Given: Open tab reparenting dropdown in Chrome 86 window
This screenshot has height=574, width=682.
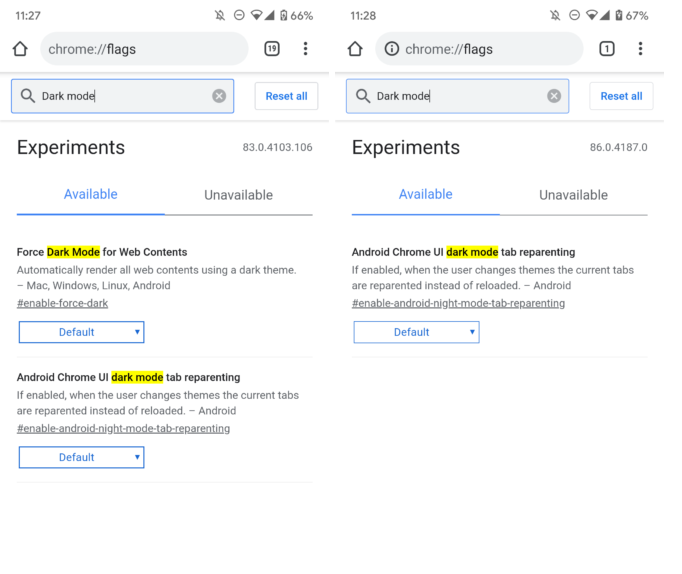Looking at the screenshot, I should [x=416, y=332].
